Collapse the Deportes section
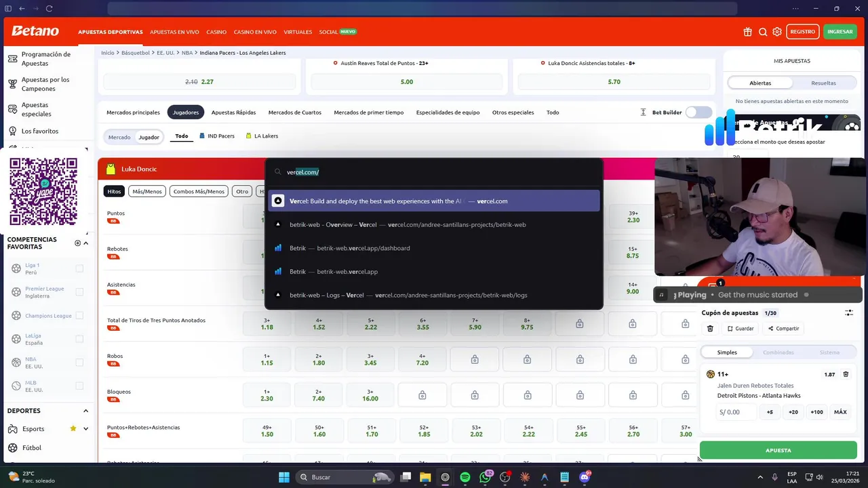The image size is (868, 488). point(85,411)
